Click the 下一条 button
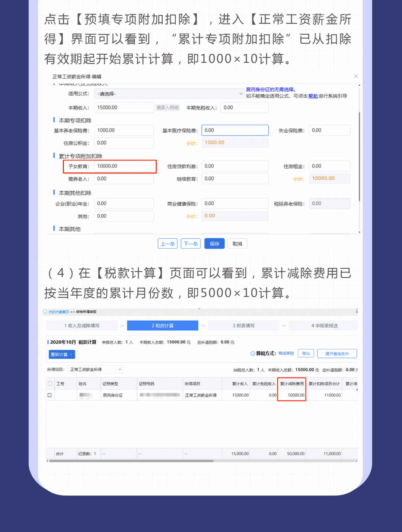402x532 pixels. [191, 244]
